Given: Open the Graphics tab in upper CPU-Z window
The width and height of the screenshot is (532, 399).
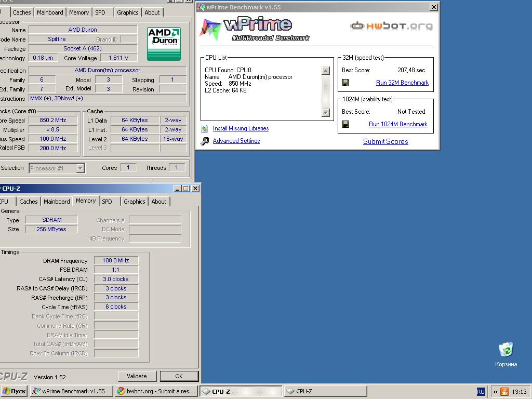Looking at the screenshot, I should [128, 12].
